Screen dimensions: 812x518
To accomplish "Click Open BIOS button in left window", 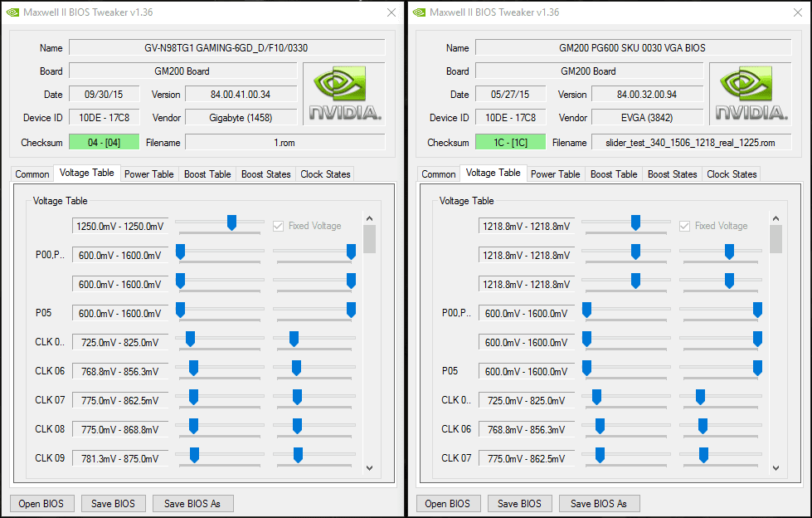I will click(x=41, y=504).
